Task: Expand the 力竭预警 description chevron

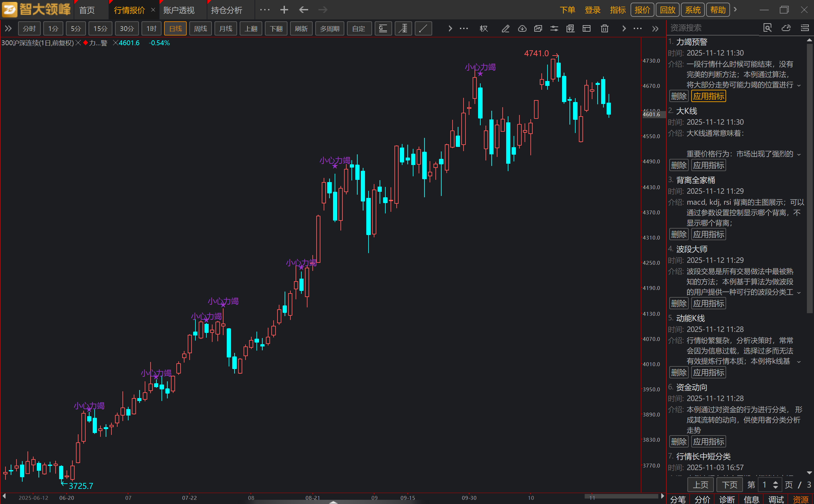Action: 799,85
